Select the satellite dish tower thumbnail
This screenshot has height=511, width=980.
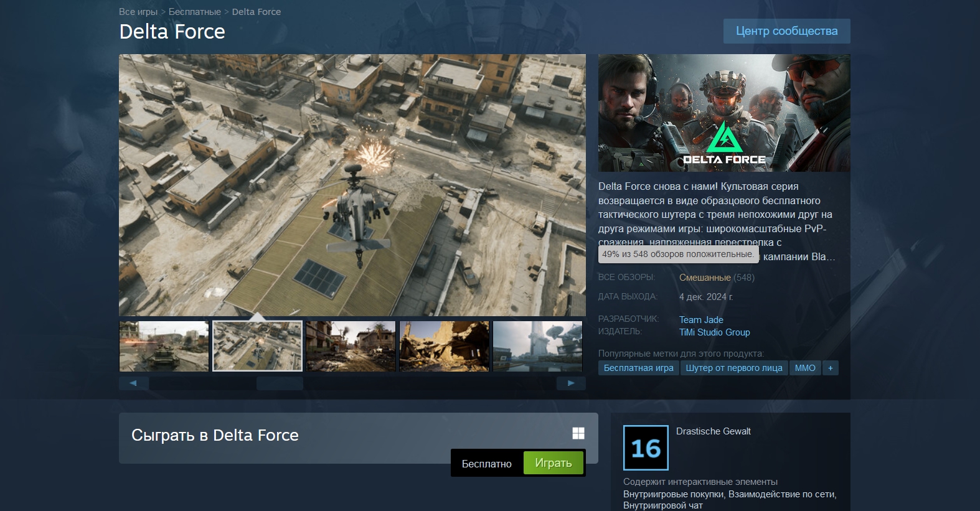(x=537, y=346)
